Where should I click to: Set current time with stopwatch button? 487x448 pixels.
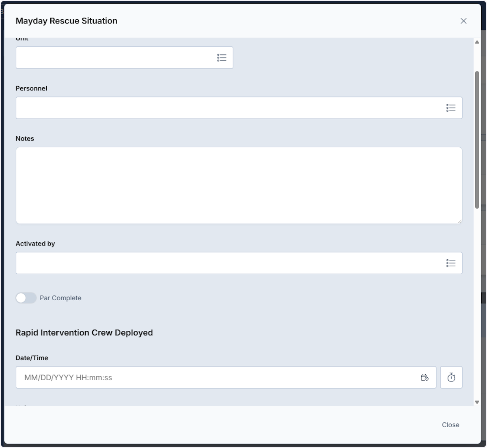tap(451, 377)
